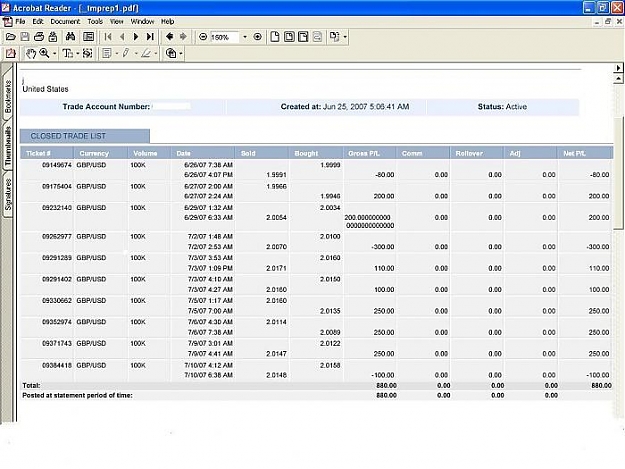The height and width of the screenshot is (469, 625).
Task: Click the Pencil markup tool icon
Action: (126, 53)
